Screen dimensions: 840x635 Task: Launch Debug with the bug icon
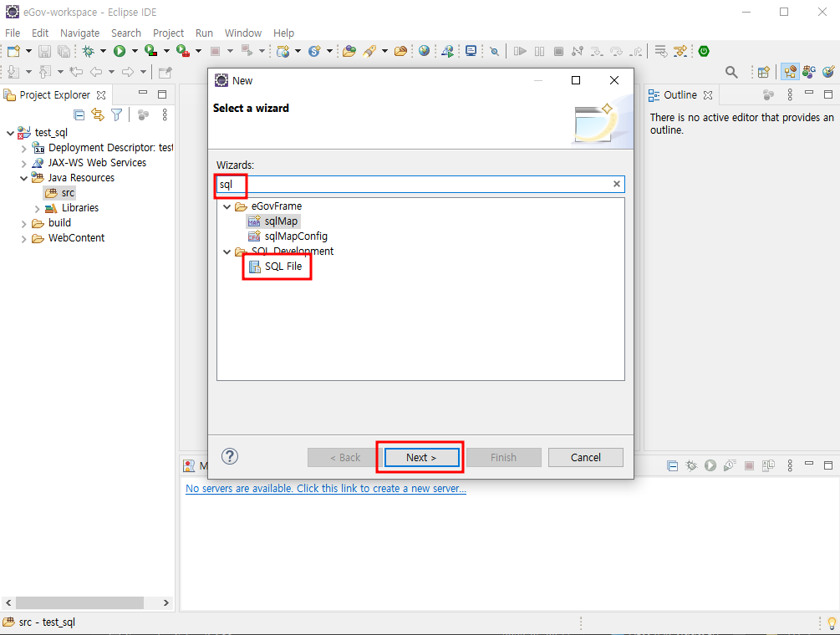(x=89, y=52)
